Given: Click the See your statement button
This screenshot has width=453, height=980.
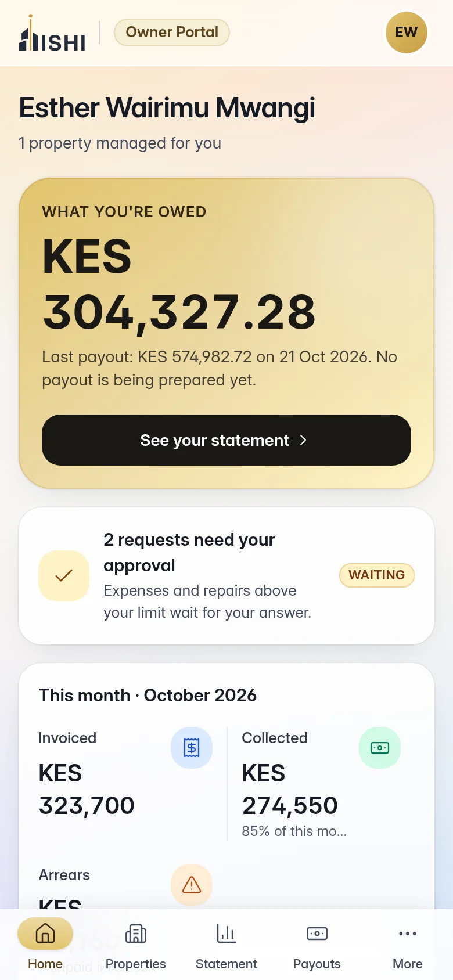Looking at the screenshot, I should point(227,440).
